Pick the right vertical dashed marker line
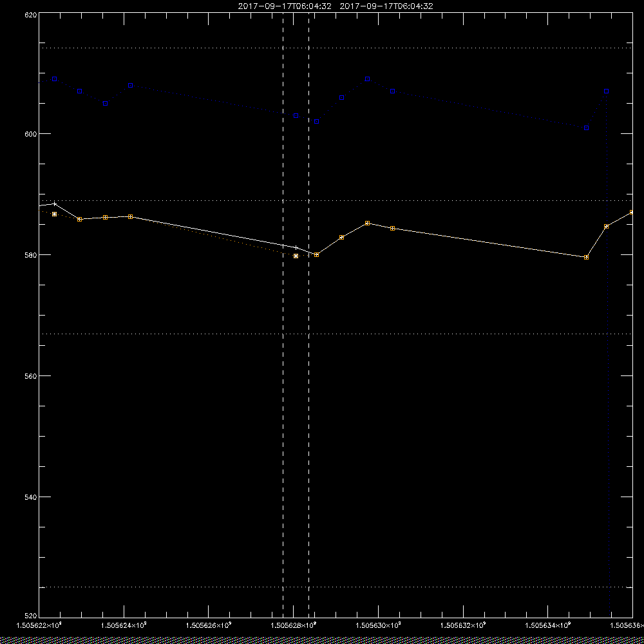The image size is (644, 644). [309, 315]
